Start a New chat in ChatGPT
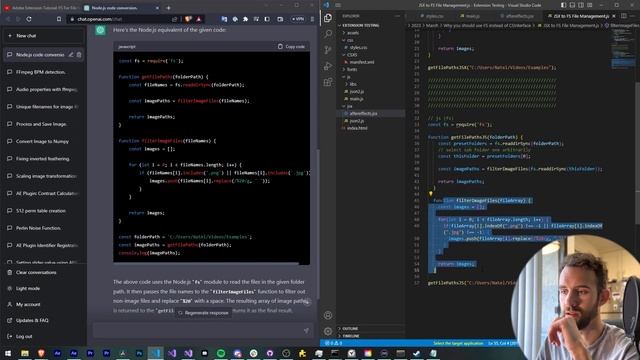 (43, 36)
